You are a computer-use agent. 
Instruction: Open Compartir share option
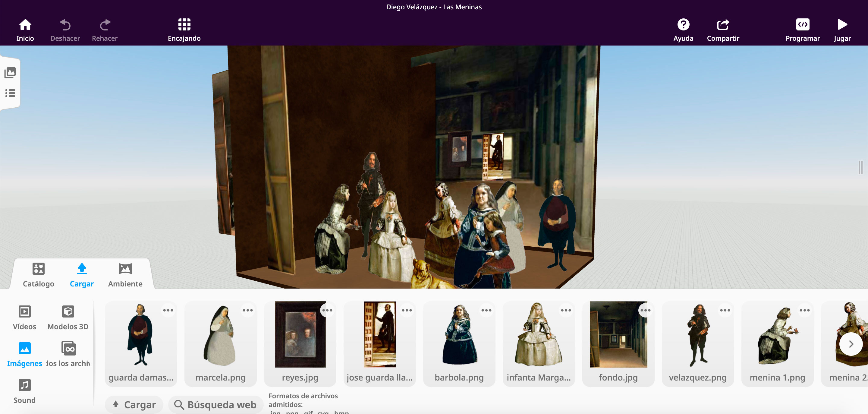click(x=723, y=30)
